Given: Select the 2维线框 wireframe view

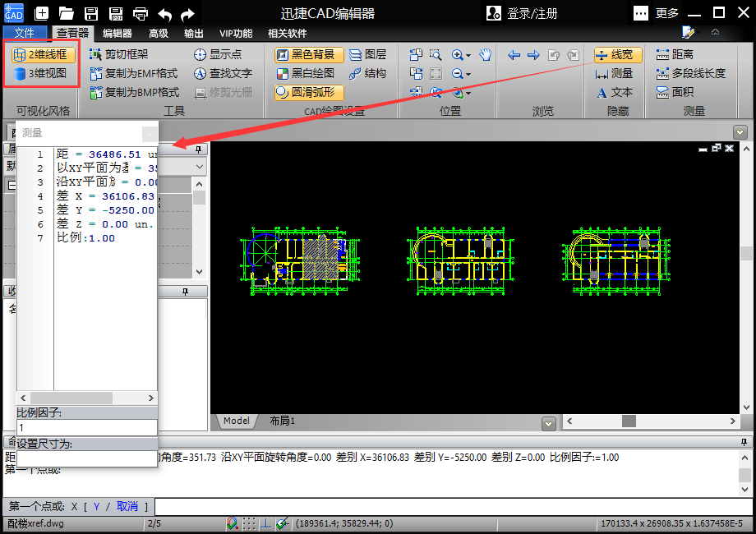Looking at the screenshot, I should click(44, 55).
